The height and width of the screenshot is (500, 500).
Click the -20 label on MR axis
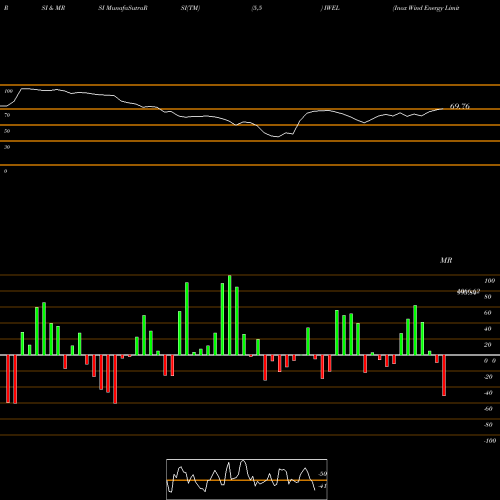click(488, 377)
